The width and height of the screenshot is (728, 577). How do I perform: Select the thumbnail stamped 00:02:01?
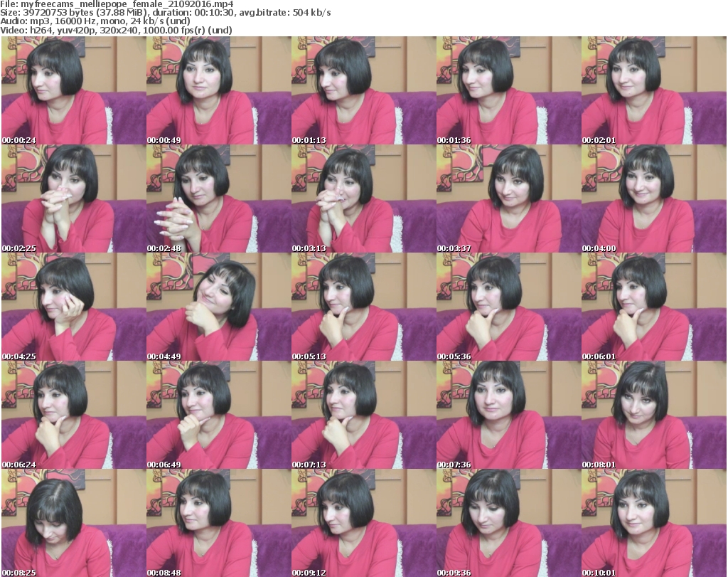tap(654, 90)
